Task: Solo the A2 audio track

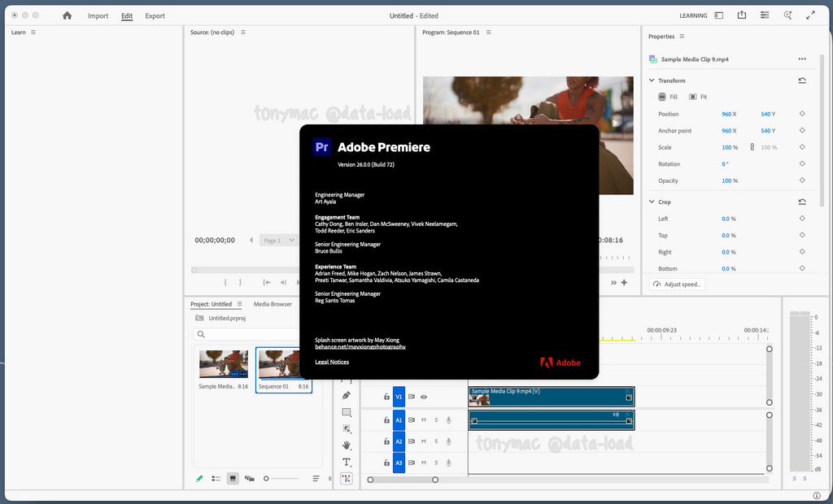Action: point(436,441)
